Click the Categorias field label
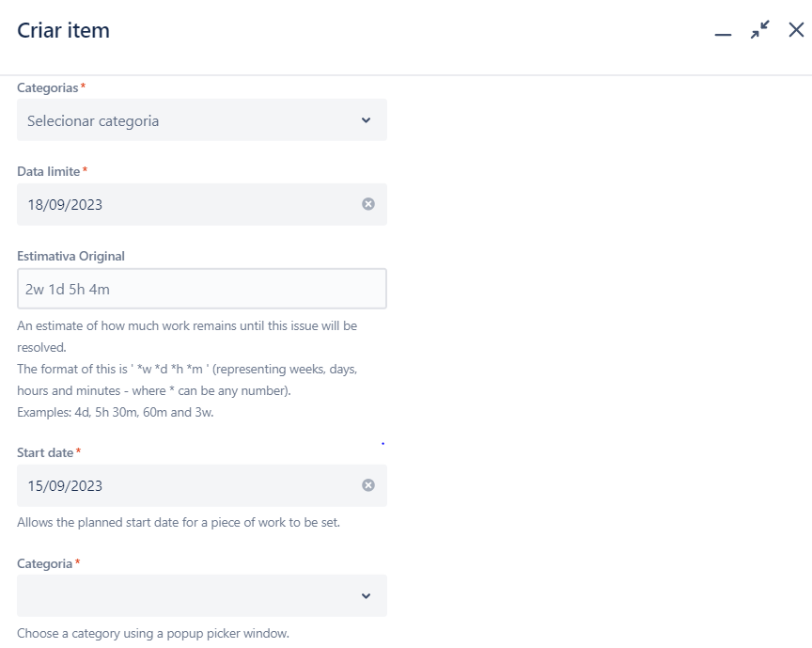Screen dimensions: 812x648 click(48, 87)
